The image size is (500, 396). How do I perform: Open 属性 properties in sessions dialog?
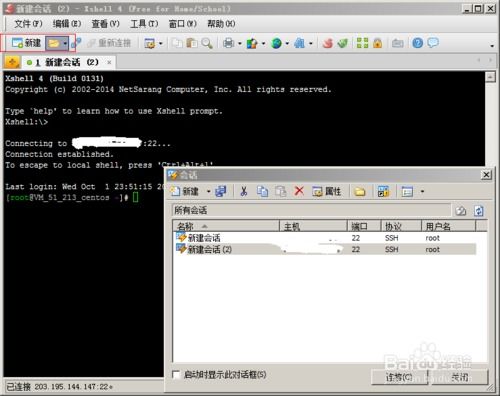[327, 192]
